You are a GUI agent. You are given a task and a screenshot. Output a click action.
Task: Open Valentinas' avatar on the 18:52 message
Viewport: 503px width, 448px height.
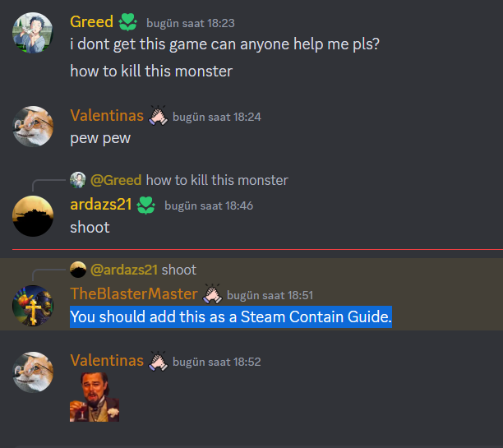point(33,372)
